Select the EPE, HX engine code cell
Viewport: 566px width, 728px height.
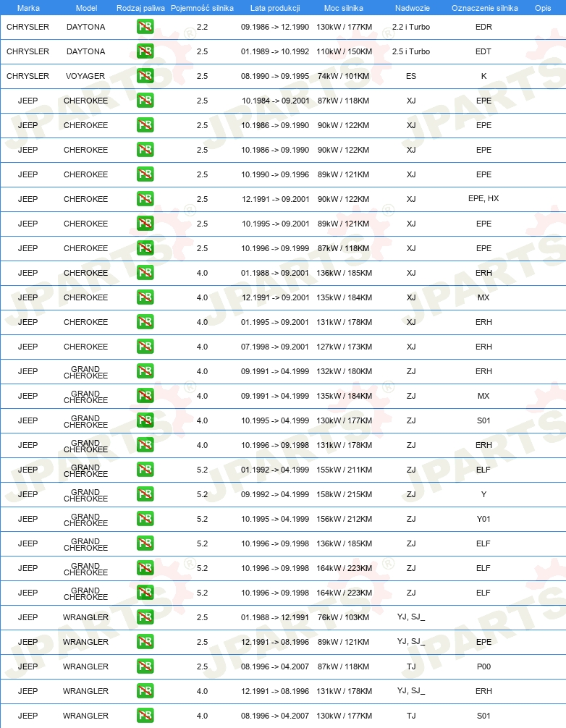tap(483, 198)
